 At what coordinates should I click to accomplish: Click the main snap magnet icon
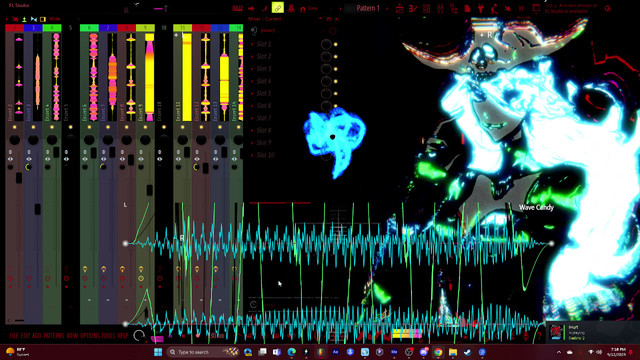tap(303, 9)
